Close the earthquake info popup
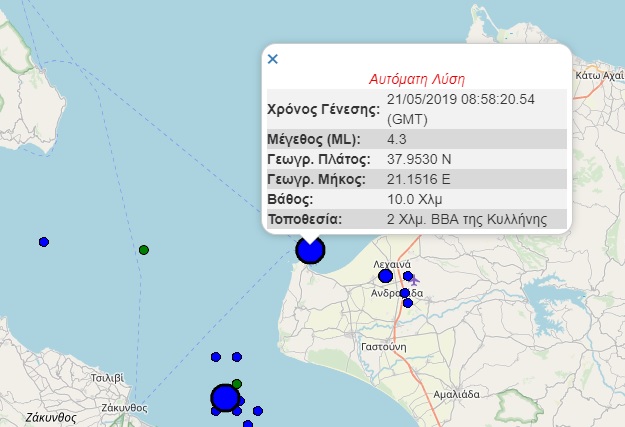This screenshot has width=625, height=427. click(272, 59)
